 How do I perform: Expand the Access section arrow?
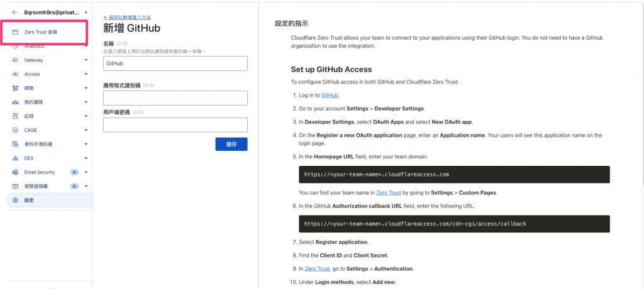[86, 74]
